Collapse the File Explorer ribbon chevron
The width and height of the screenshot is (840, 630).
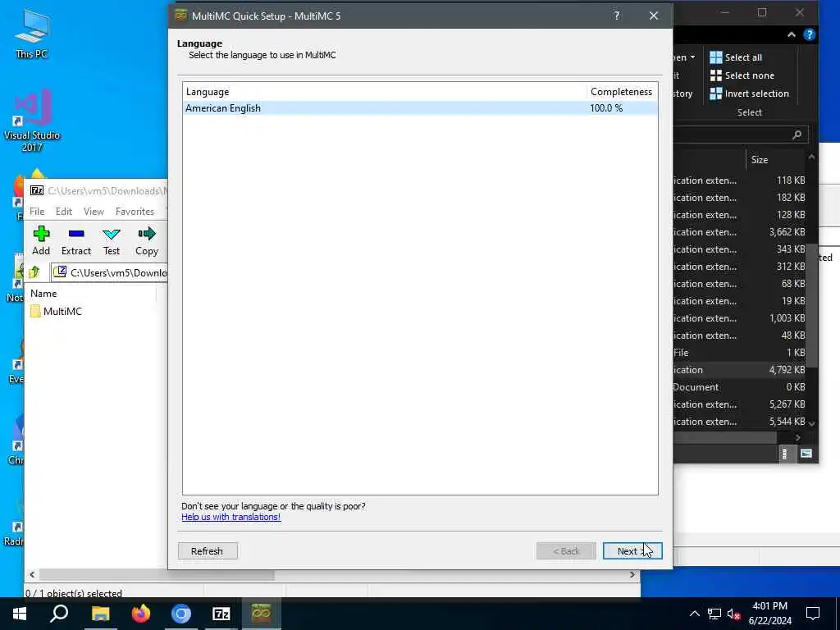point(792,34)
